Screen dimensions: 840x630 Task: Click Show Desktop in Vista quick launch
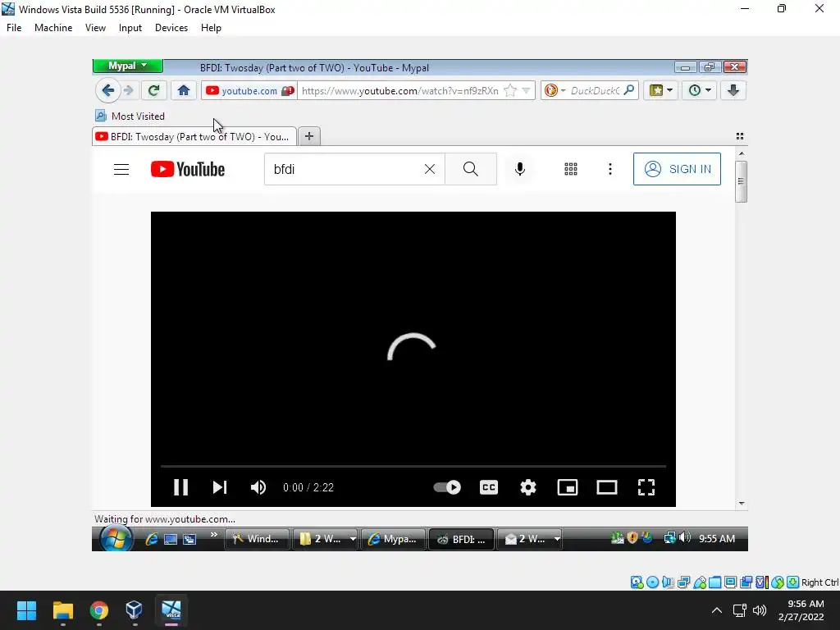tap(171, 539)
